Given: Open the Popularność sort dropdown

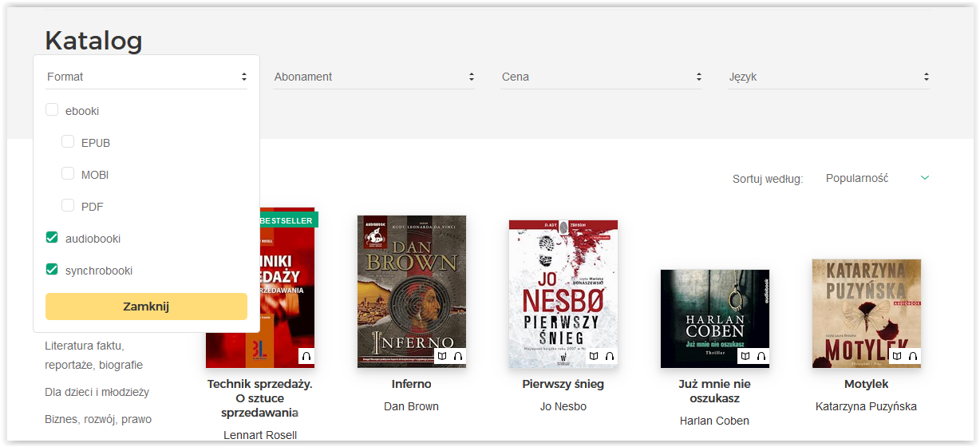Looking at the screenshot, I should [877, 178].
